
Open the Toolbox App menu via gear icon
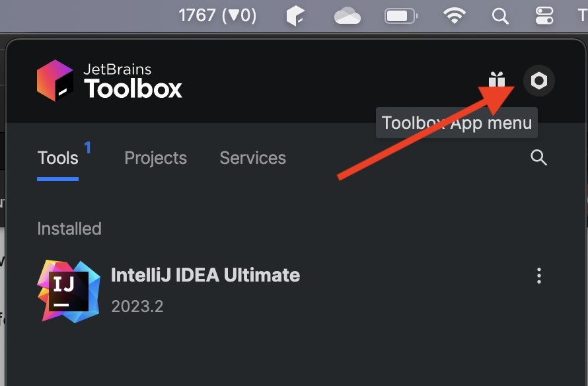[x=538, y=81]
